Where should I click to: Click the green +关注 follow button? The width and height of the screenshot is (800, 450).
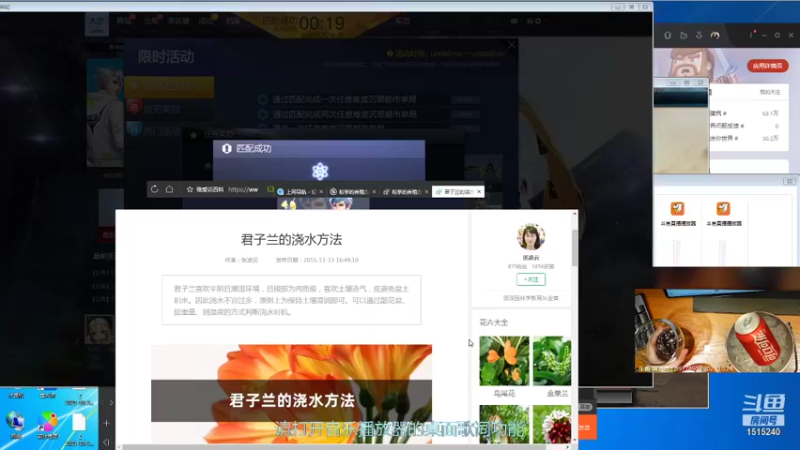(x=531, y=279)
